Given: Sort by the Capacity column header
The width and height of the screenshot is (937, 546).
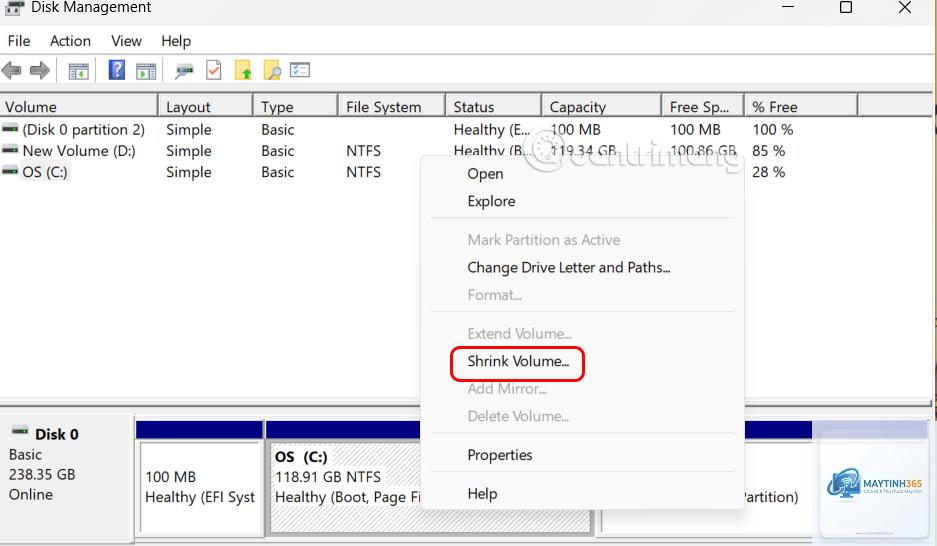Looking at the screenshot, I should click(602, 107).
